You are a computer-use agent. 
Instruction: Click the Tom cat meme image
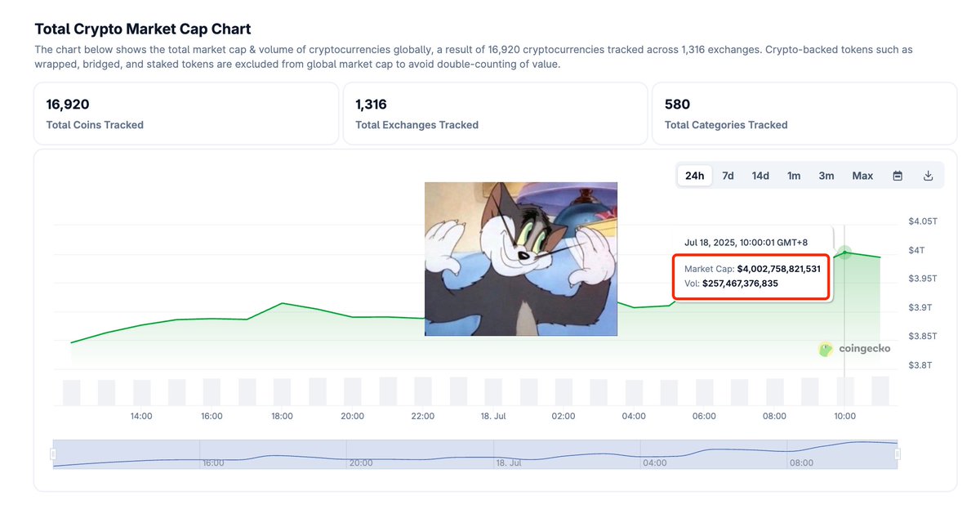[521, 259]
